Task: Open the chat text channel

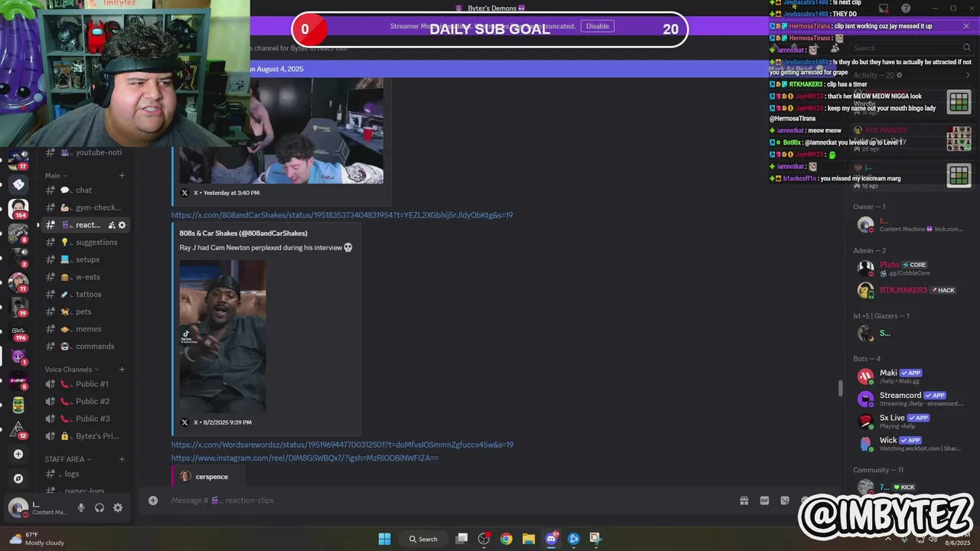Action: [x=84, y=190]
